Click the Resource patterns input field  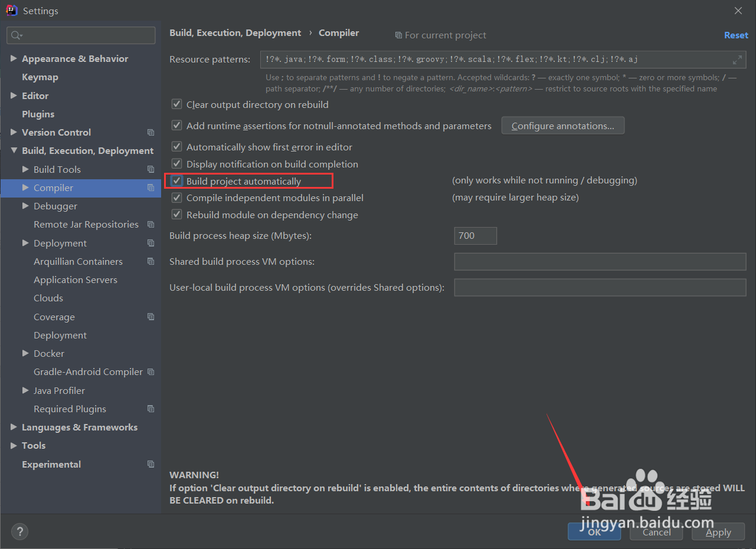click(x=503, y=60)
